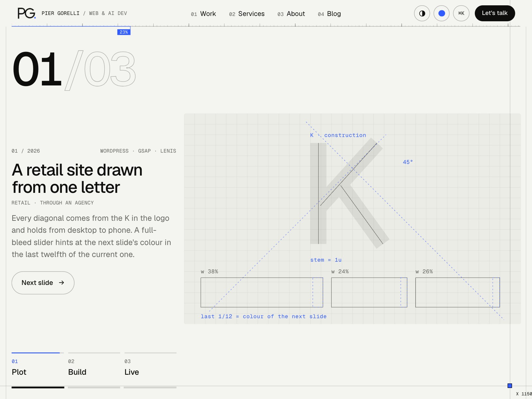Image resolution: width=532 pixels, height=399 pixels.
Task: Pick the blue accent colour swatch
Action: 442,13
